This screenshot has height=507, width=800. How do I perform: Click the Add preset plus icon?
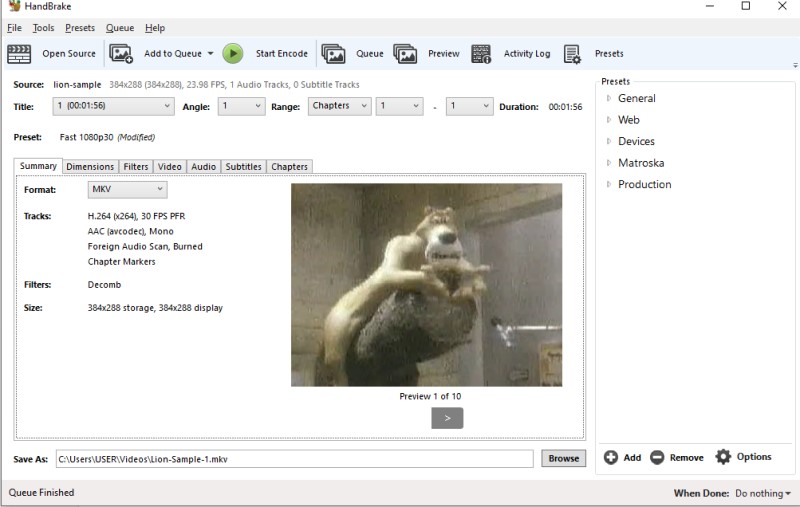[x=611, y=457]
